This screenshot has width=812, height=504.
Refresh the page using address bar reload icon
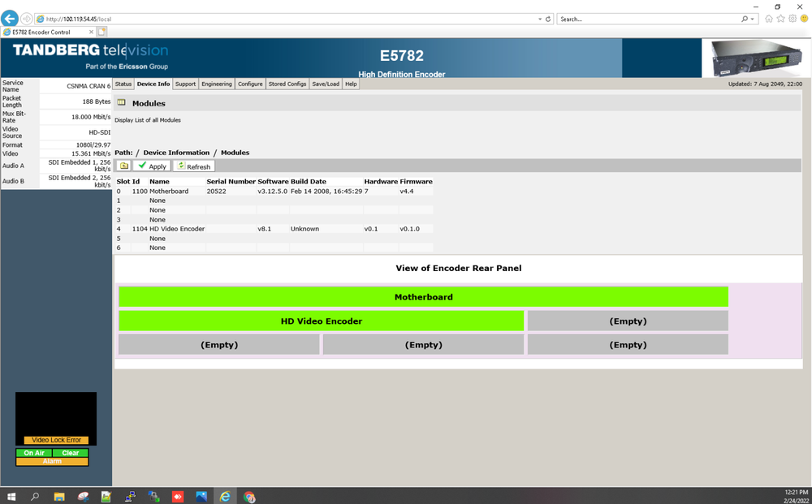coord(548,19)
